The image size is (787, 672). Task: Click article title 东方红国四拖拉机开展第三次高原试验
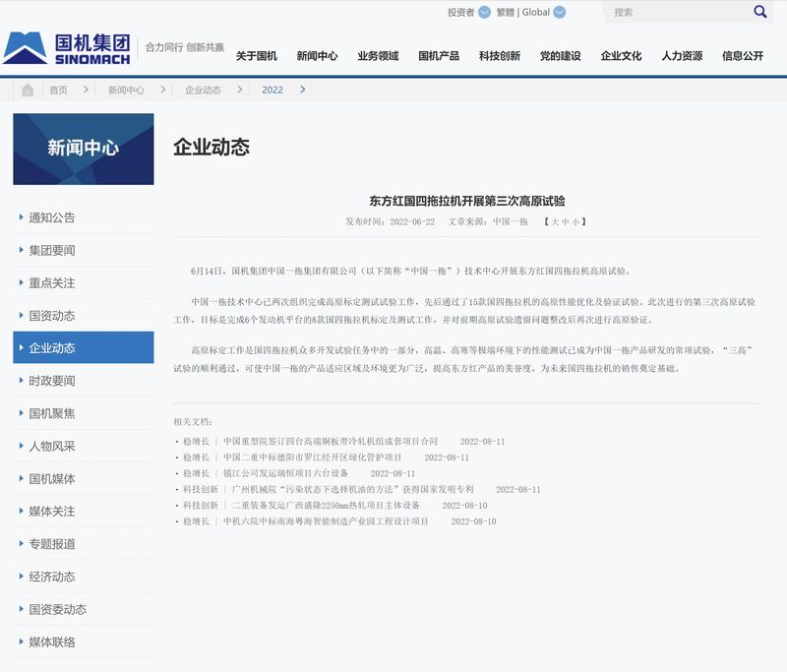467,201
